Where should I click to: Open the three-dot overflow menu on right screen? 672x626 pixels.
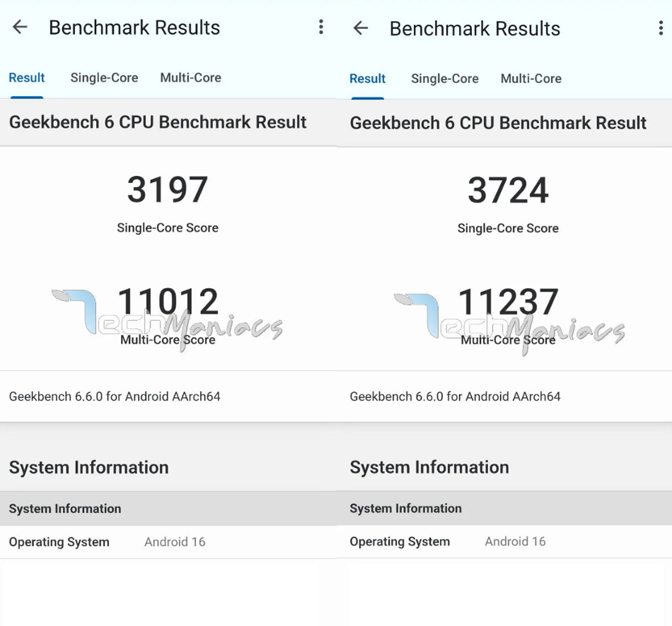662,28
